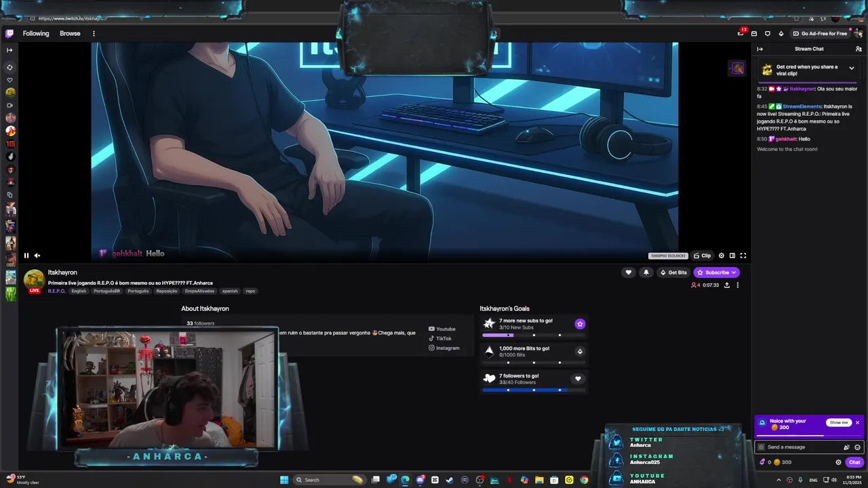Viewport: 868px width, 488px height.
Task: Open the user profile avatar menu
Action: tap(859, 33)
